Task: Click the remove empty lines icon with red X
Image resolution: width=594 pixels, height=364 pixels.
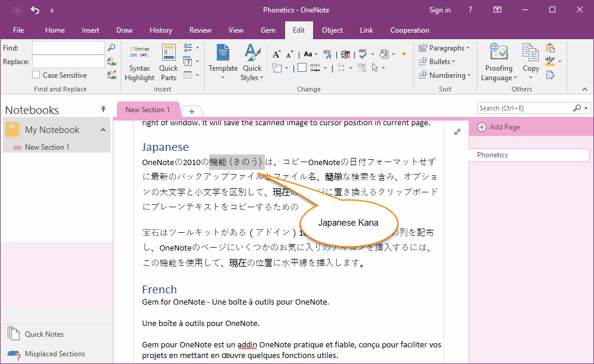Action: pos(345,55)
